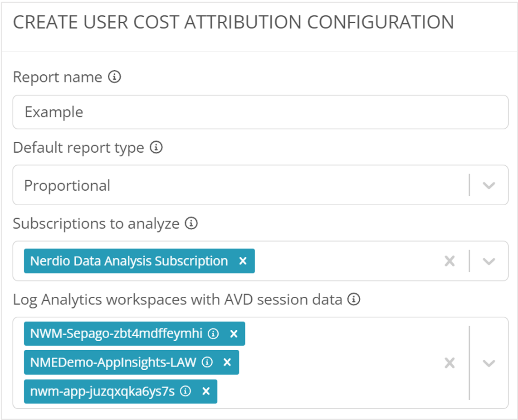Click the NMEDemo-AppInsights-LAW tag label
Screen dimensions: 518x420
pos(113,362)
